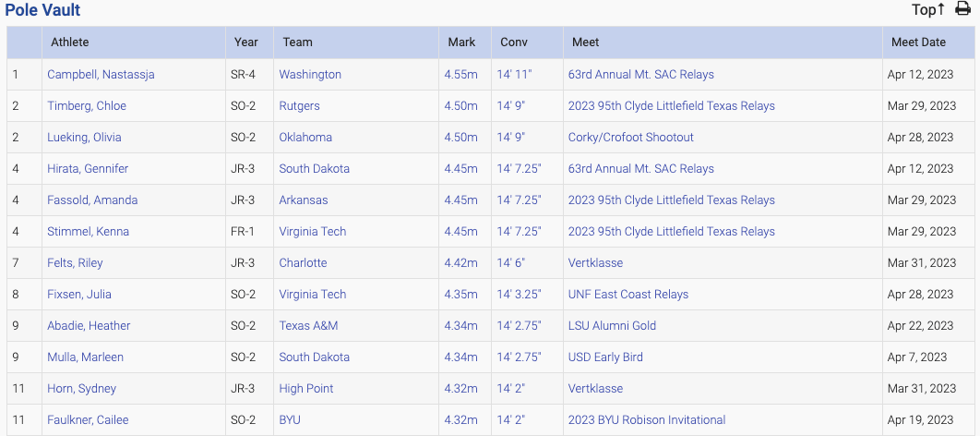Open the USD Early Bird meet
The height and width of the screenshot is (436, 980).
click(x=605, y=357)
